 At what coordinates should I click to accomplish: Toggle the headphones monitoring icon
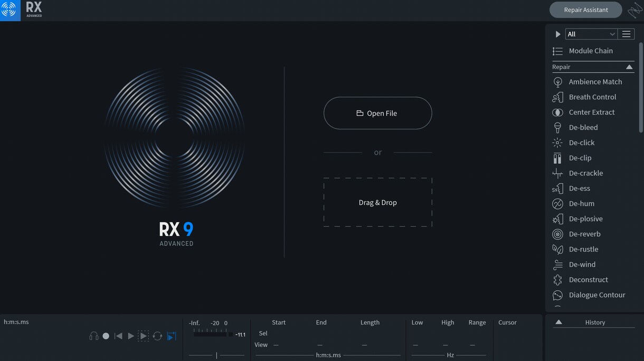click(94, 336)
